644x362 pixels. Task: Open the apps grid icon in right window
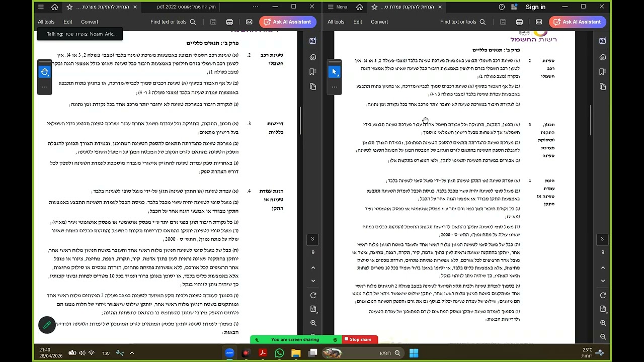(x=514, y=7)
